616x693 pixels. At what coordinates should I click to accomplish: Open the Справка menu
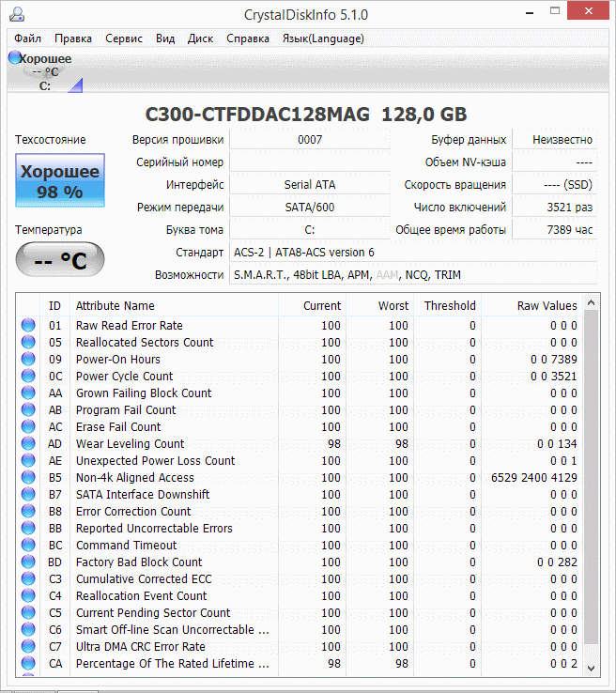pyautogui.click(x=248, y=38)
